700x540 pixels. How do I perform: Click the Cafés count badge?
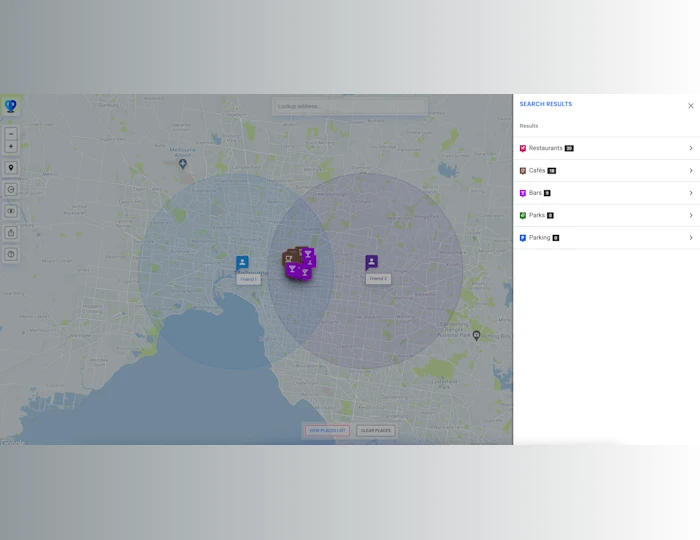[552, 171]
